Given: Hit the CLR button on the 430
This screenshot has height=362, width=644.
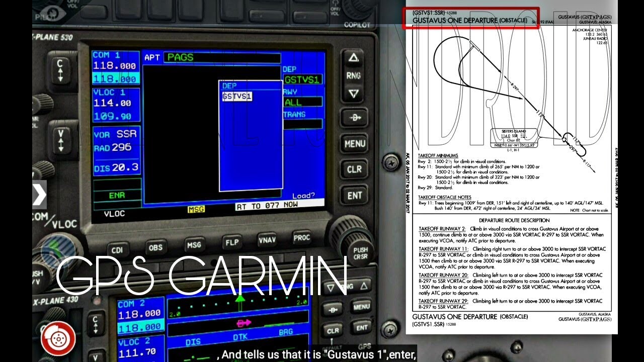Looking at the screenshot, I should pos(333,331).
